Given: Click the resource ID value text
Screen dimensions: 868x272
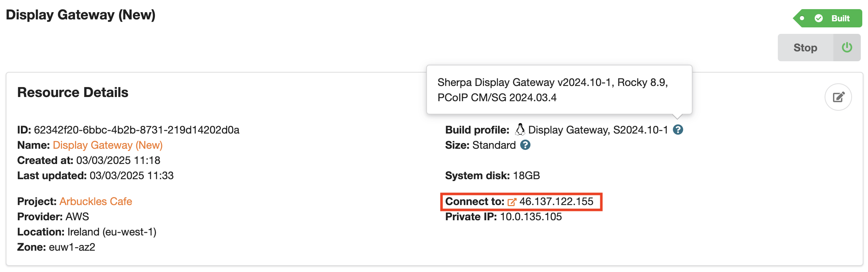Looking at the screenshot, I should click(136, 130).
